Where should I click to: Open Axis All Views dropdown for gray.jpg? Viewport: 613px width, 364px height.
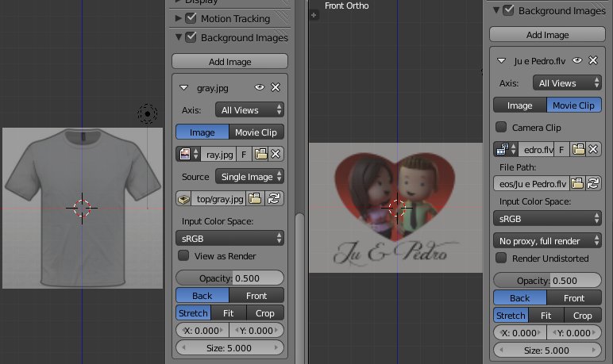point(249,109)
